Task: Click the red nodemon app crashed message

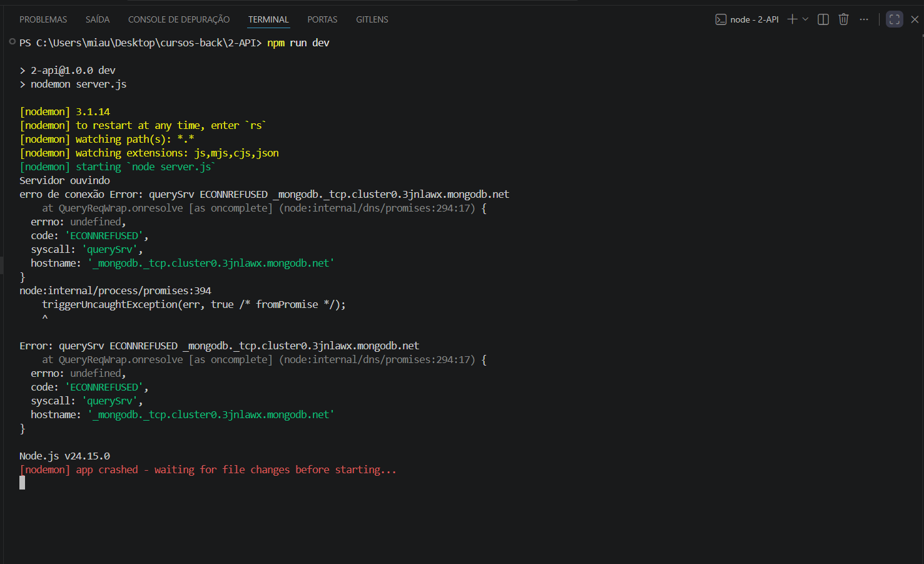Action: pos(208,469)
